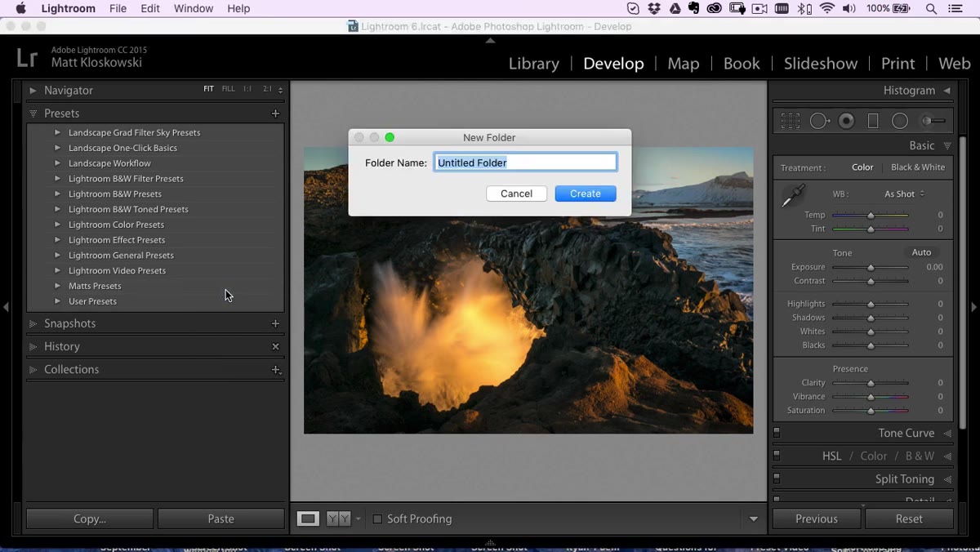980x552 pixels.
Task: Click the Folder Name text field
Action: click(x=525, y=162)
